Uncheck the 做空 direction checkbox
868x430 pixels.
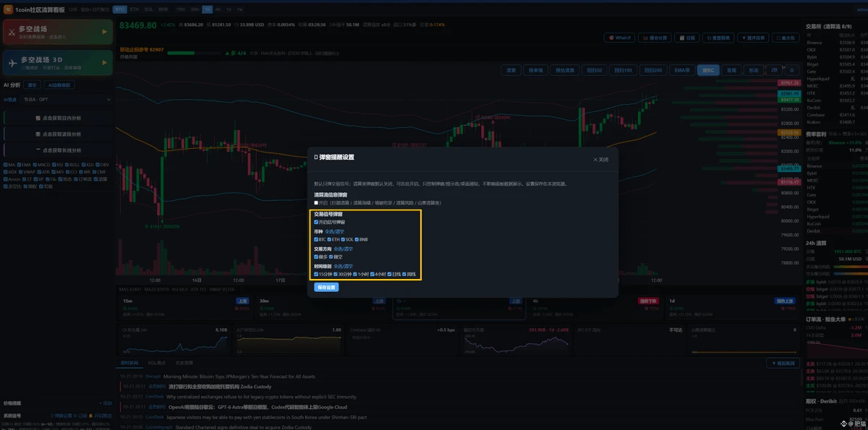pos(331,257)
